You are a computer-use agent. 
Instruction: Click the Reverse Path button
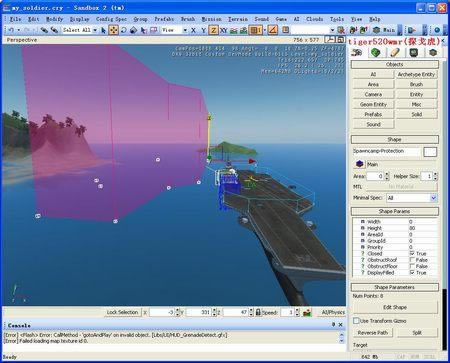tap(373, 333)
